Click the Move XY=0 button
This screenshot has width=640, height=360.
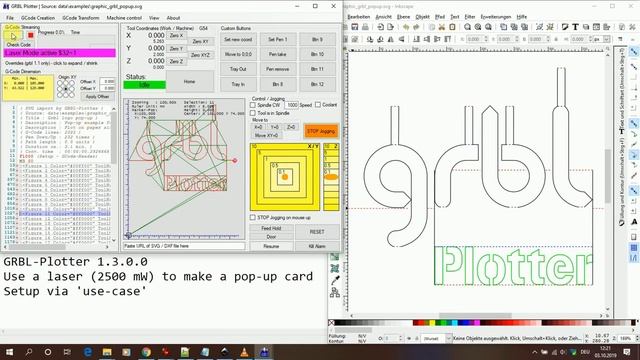pyautogui.click(x=267, y=136)
